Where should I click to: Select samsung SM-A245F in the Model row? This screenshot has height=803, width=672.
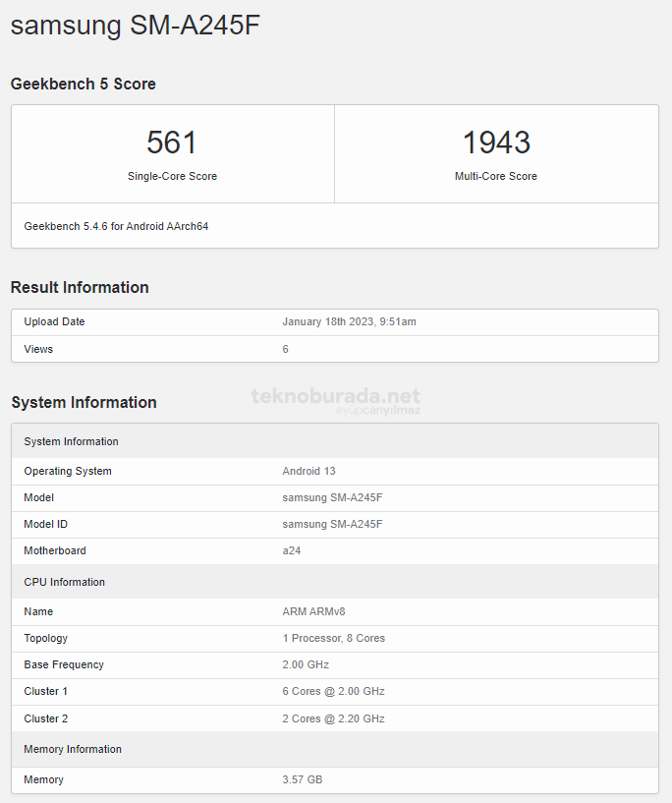332,497
